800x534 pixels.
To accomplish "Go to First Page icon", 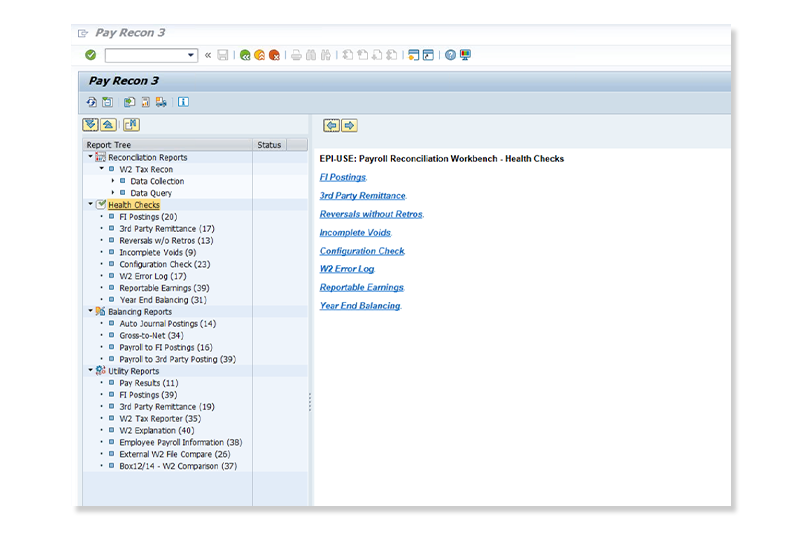I will point(348,55).
